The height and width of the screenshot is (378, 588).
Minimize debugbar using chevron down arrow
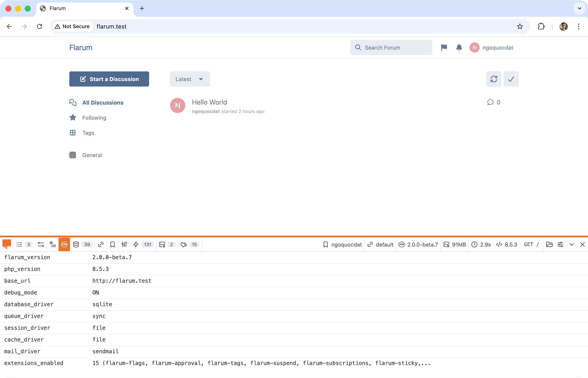click(572, 244)
